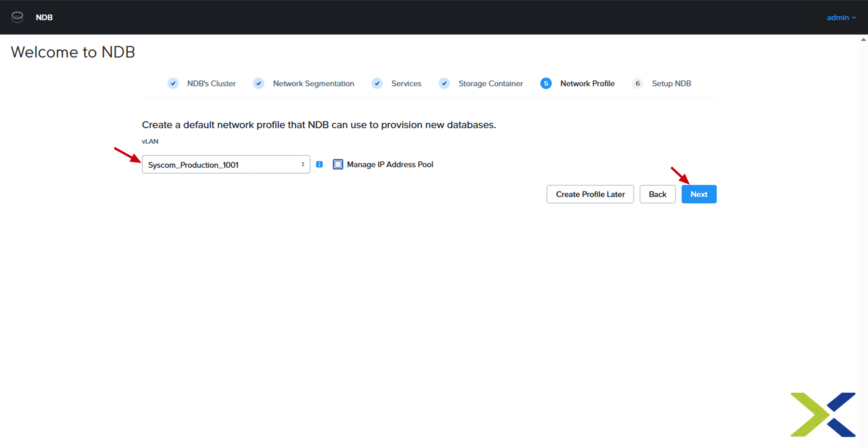Viewport: 868px width, 448px height.
Task: Click the step 5 circle icon
Action: pos(546,84)
